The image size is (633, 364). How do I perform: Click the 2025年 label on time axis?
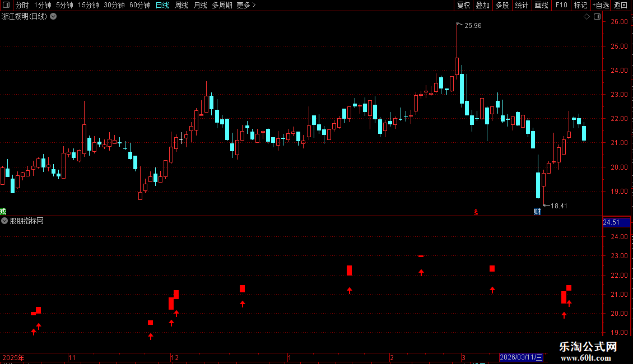tap(13, 357)
